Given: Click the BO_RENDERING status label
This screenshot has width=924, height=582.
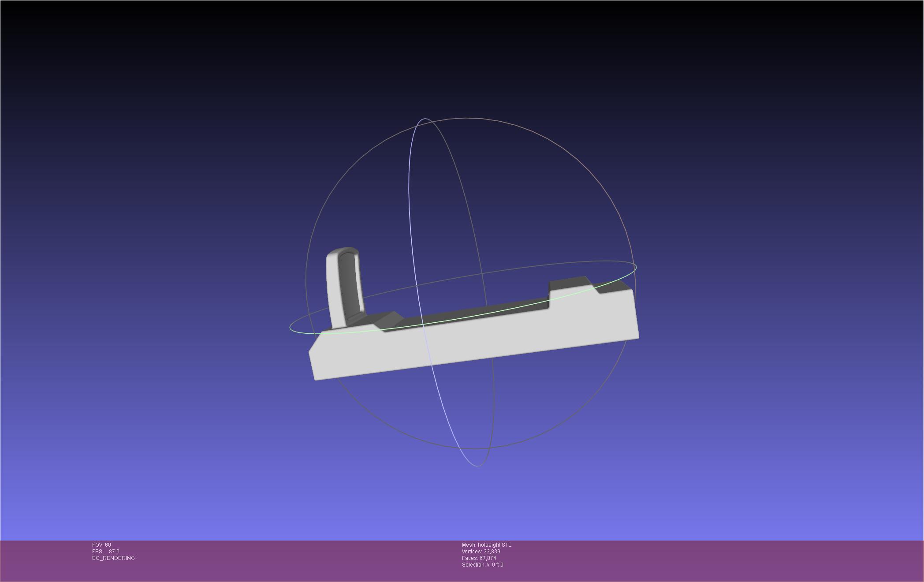Looking at the screenshot, I should (113, 558).
